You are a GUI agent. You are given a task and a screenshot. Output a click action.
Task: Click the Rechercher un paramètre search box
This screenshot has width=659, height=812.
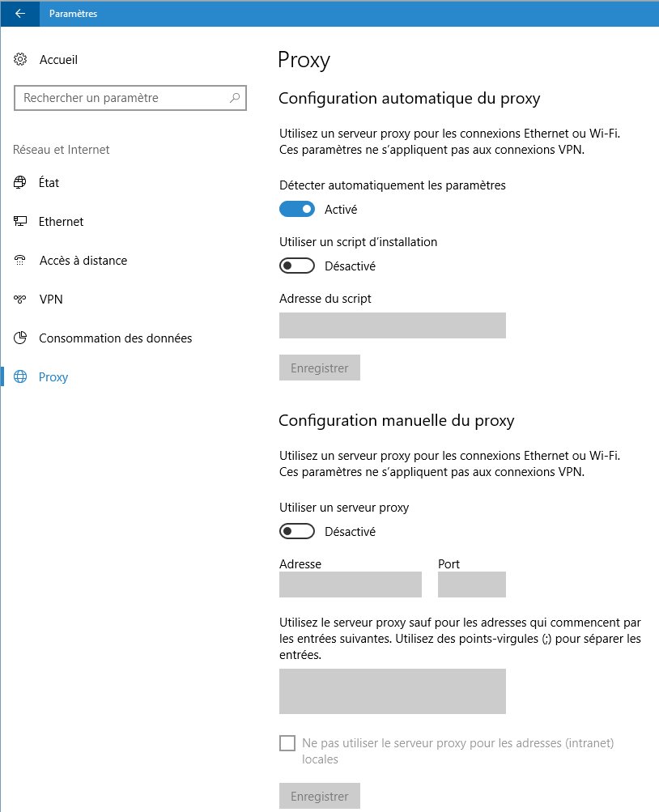[x=121, y=98]
